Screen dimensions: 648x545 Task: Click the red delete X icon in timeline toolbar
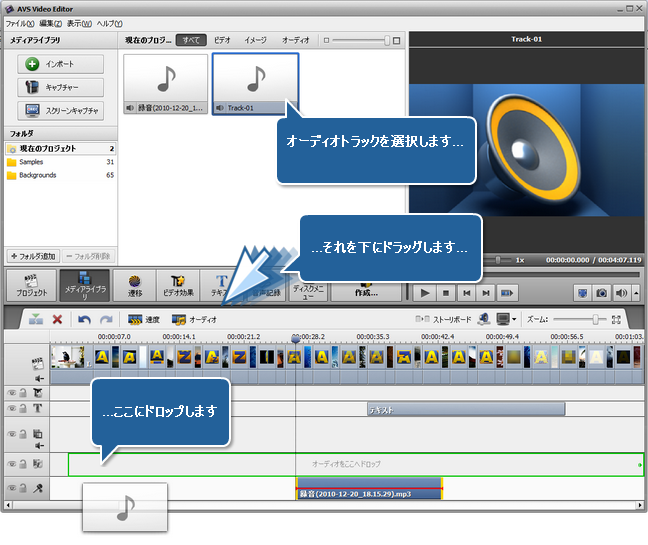click(57, 319)
